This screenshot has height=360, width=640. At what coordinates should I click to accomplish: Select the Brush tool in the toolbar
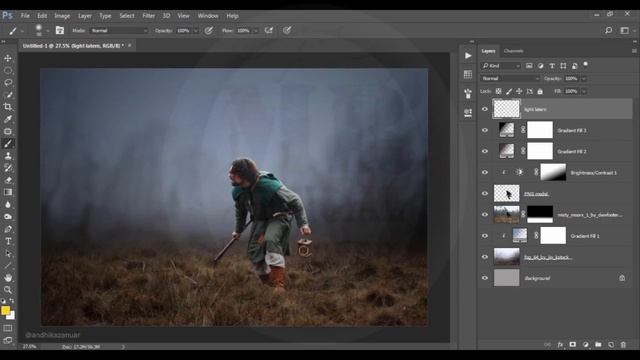(x=8, y=144)
